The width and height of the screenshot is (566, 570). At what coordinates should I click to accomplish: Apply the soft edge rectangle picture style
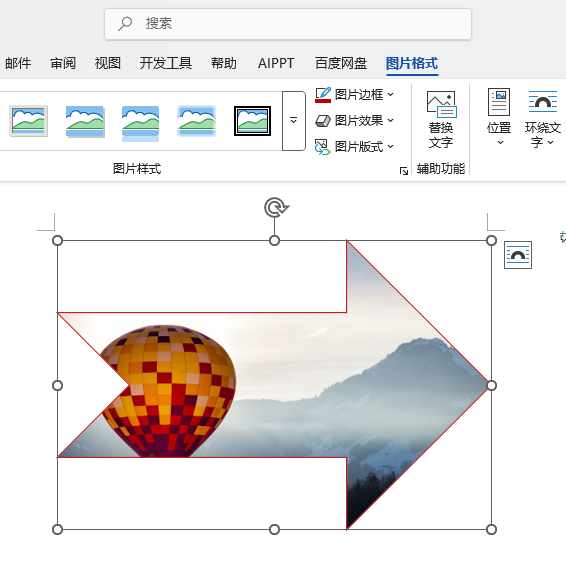click(x=197, y=121)
